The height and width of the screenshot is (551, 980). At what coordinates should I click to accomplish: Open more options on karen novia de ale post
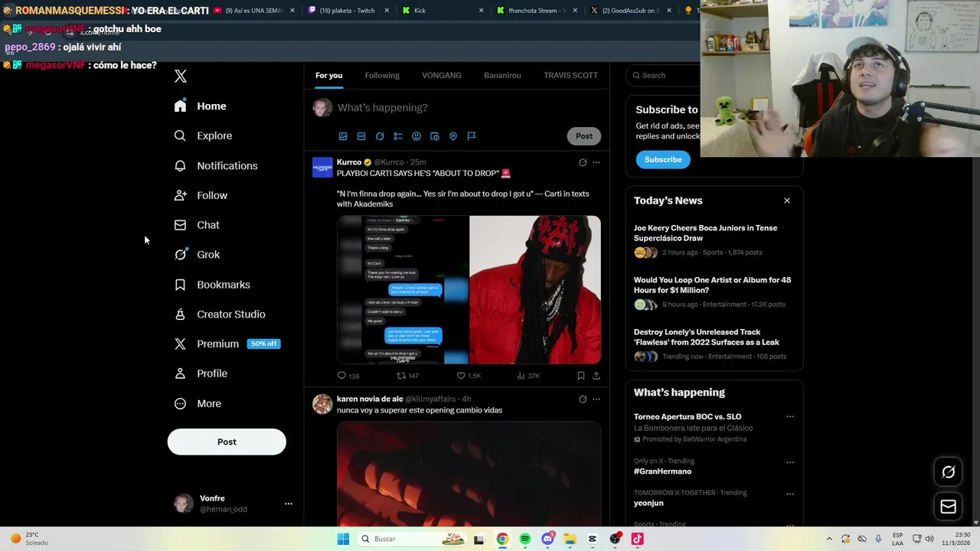[x=596, y=399]
